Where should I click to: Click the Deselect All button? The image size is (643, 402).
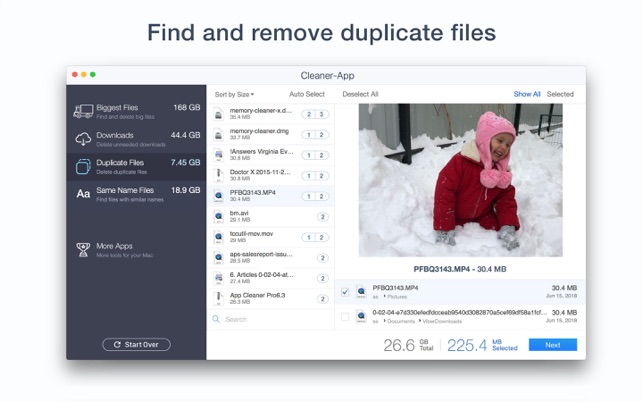pos(360,94)
